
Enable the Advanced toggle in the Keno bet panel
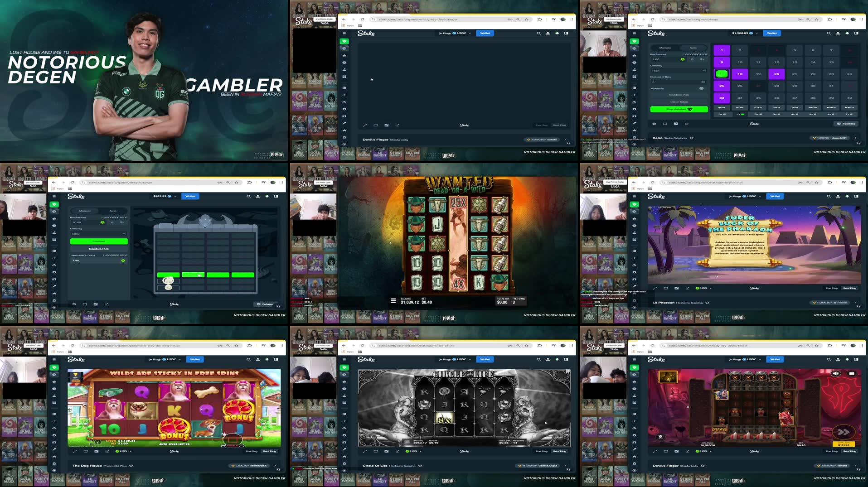point(701,88)
